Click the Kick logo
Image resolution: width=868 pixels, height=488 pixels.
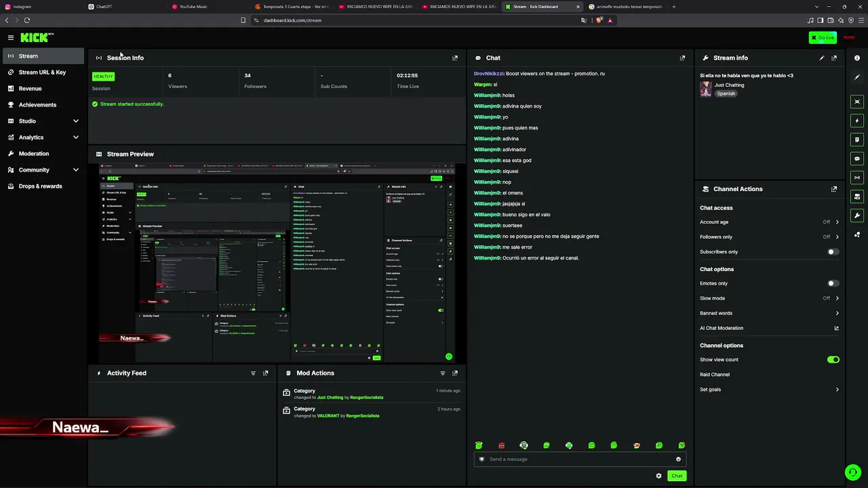click(37, 37)
